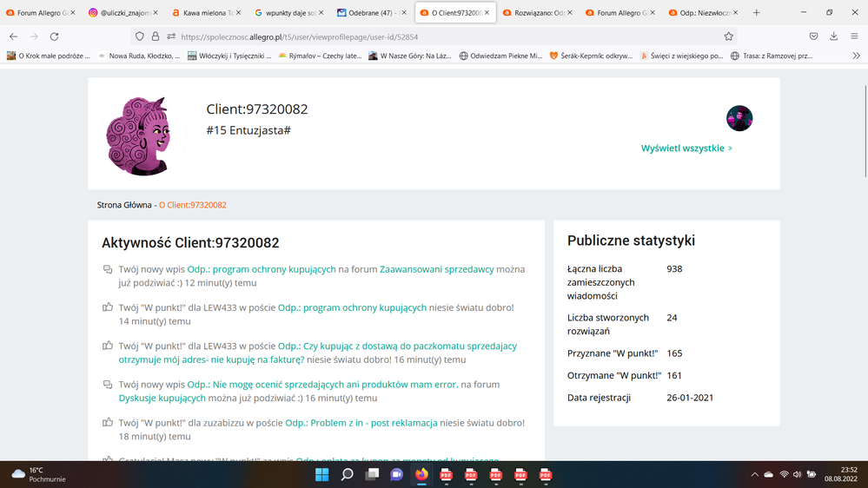Click the Save to Pocket icon
868x488 pixels.
point(813,36)
